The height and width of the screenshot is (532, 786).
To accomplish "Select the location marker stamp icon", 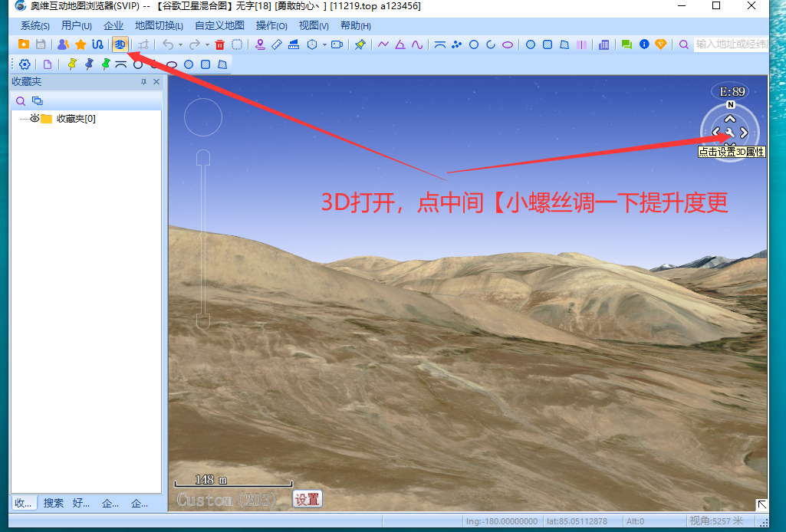I will [x=260, y=44].
